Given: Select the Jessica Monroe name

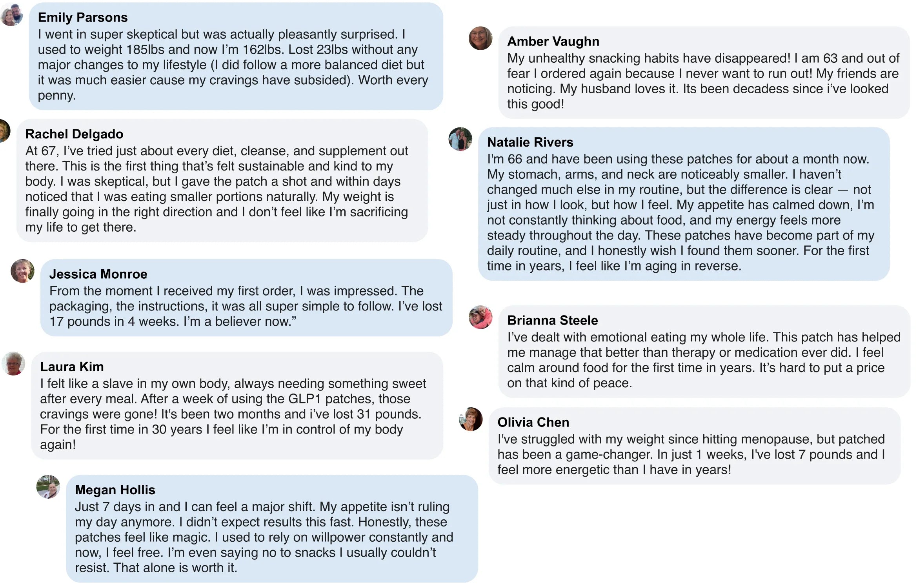Looking at the screenshot, I should pyautogui.click(x=98, y=274).
